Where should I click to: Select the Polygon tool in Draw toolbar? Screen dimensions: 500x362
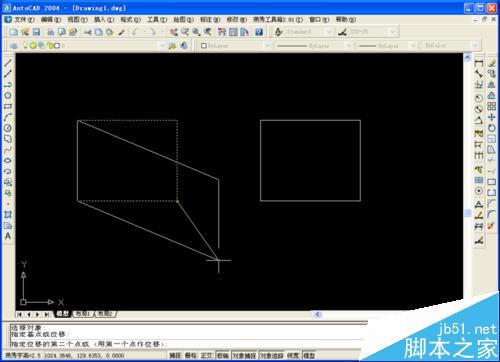tap(8, 95)
